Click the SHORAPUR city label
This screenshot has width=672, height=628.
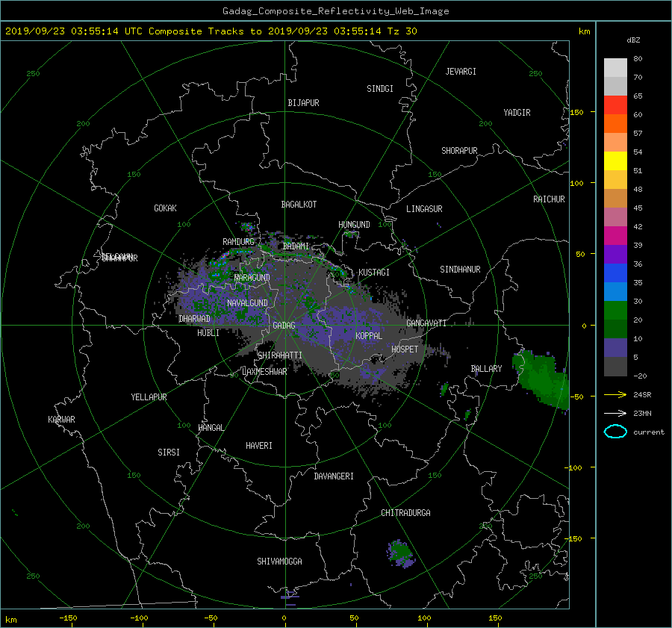pos(459,151)
